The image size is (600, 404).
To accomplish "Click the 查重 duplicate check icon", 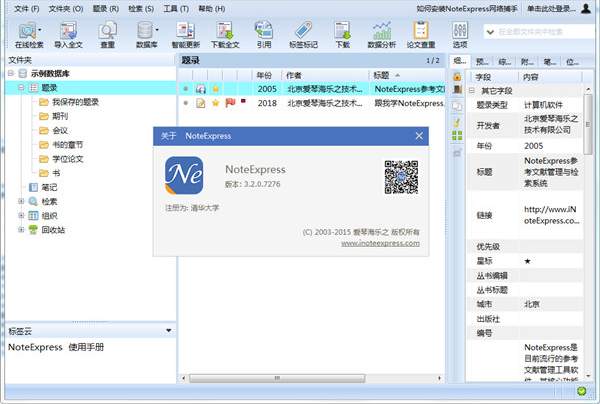I will [107, 30].
